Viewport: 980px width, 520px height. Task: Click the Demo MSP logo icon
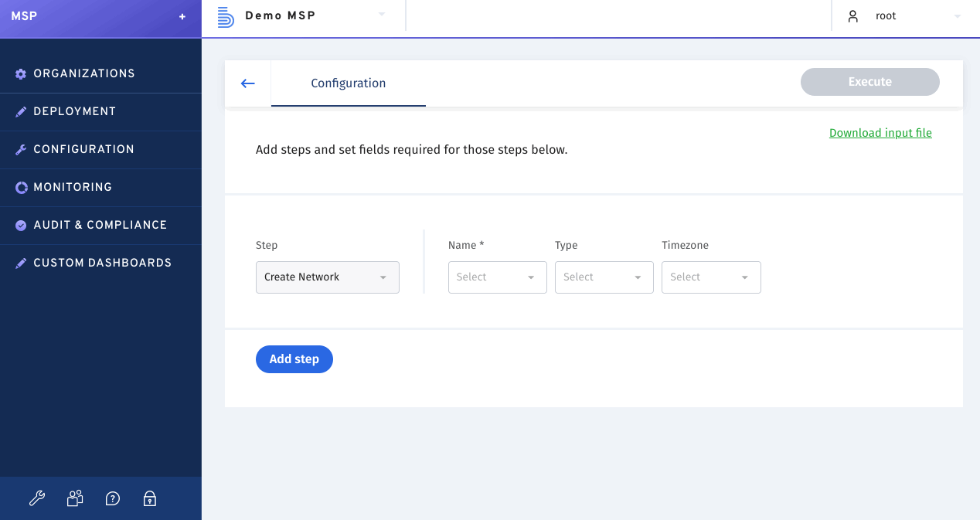(225, 15)
